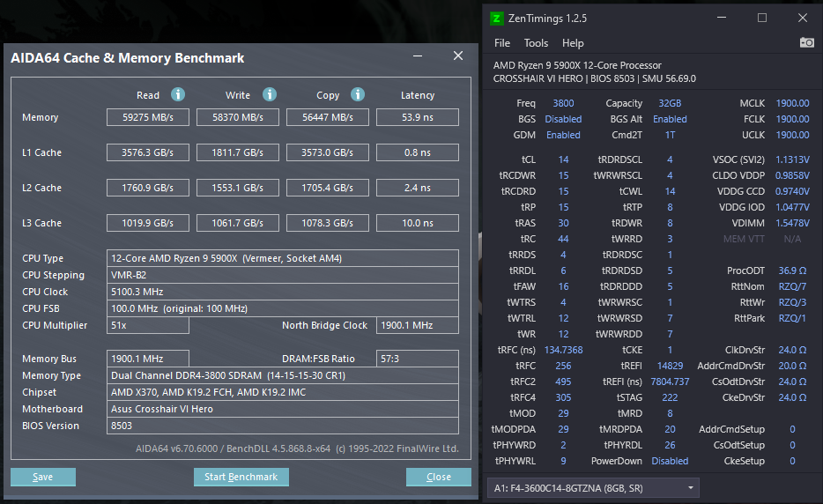Click the Freq value 3800 in ZenTimings
This screenshot has height=504, width=823.
(563, 103)
